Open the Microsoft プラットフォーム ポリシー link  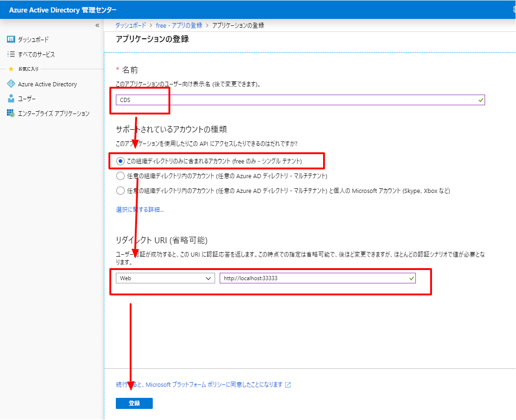199,385
